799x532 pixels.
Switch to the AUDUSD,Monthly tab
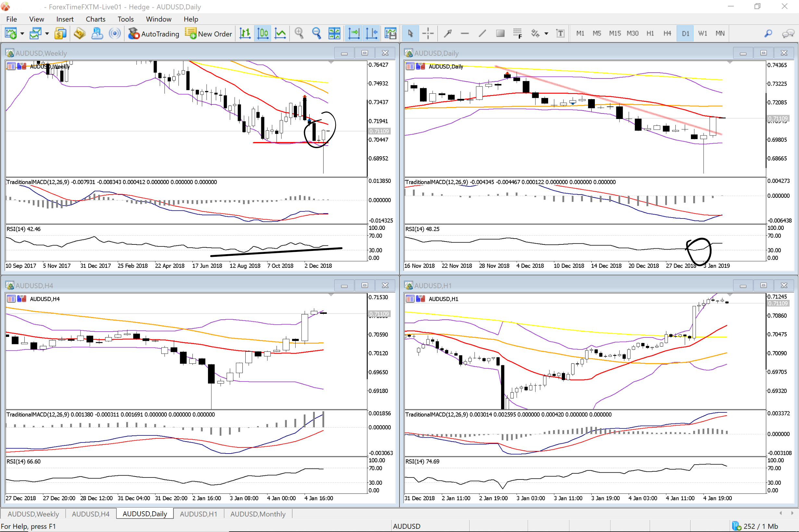click(x=258, y=514)
